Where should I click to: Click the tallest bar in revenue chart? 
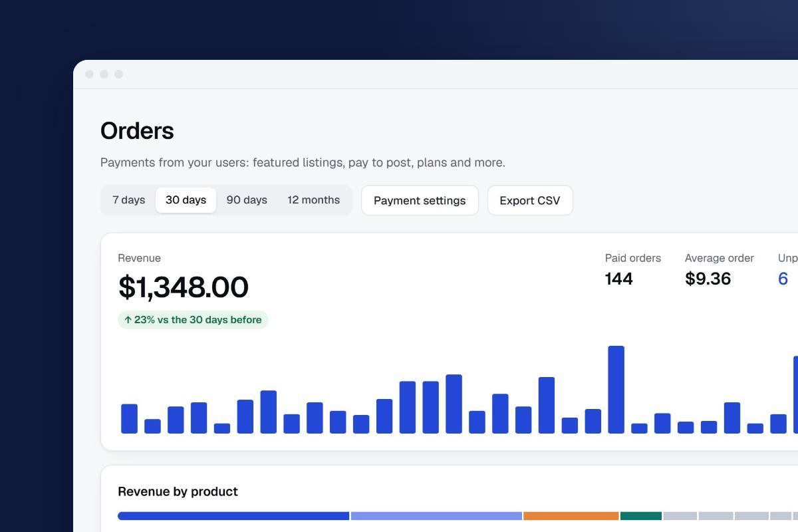(x=616, y=390)
